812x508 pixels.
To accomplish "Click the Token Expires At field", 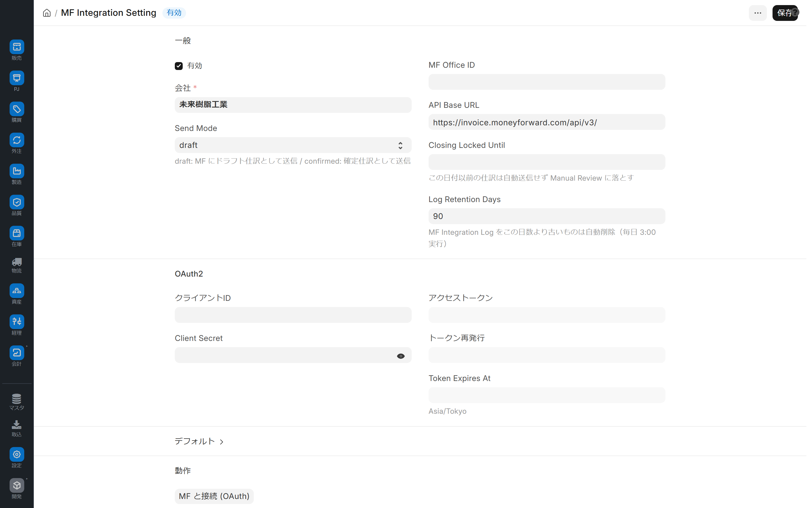I will (x=547, y=395).
